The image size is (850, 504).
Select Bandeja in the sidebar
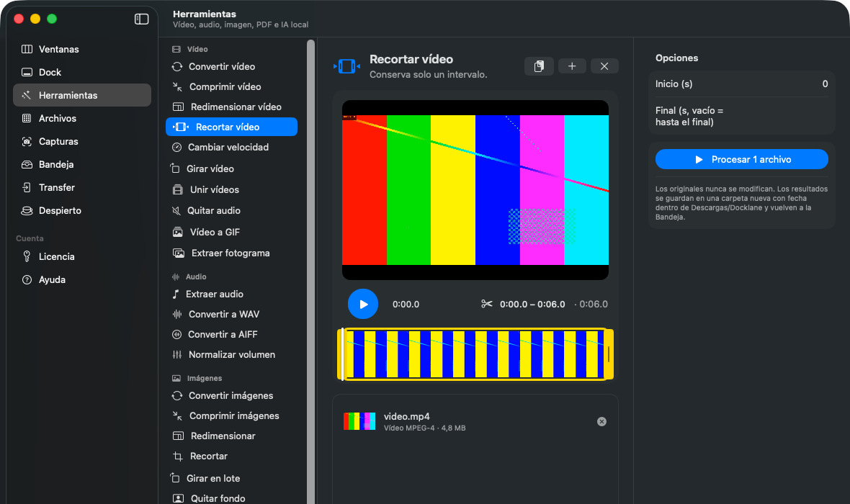(82, 164)
